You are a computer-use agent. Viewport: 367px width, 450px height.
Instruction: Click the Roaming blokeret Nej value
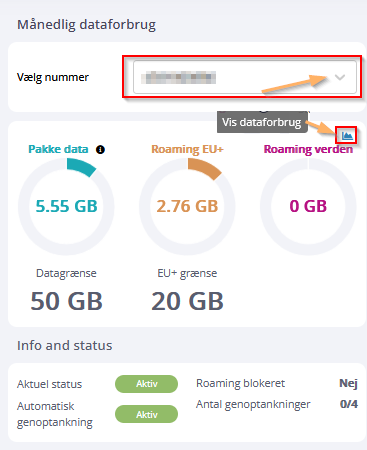coord(348,383)
